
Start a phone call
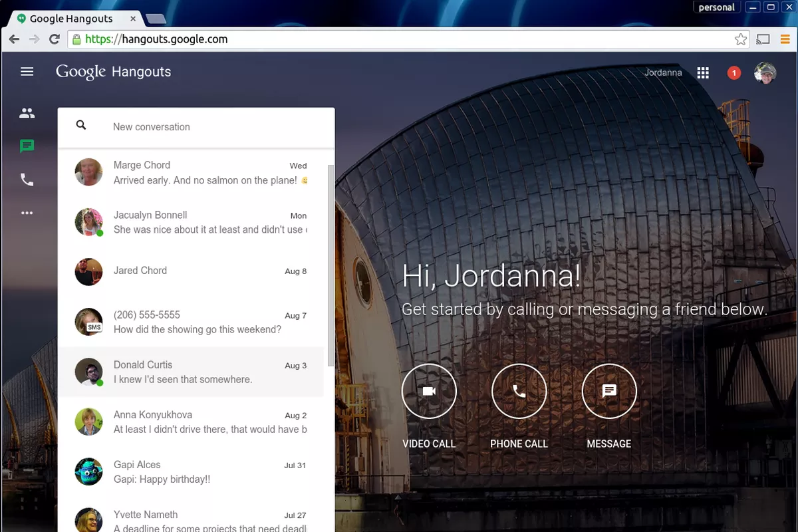click(x=519, y=392)
